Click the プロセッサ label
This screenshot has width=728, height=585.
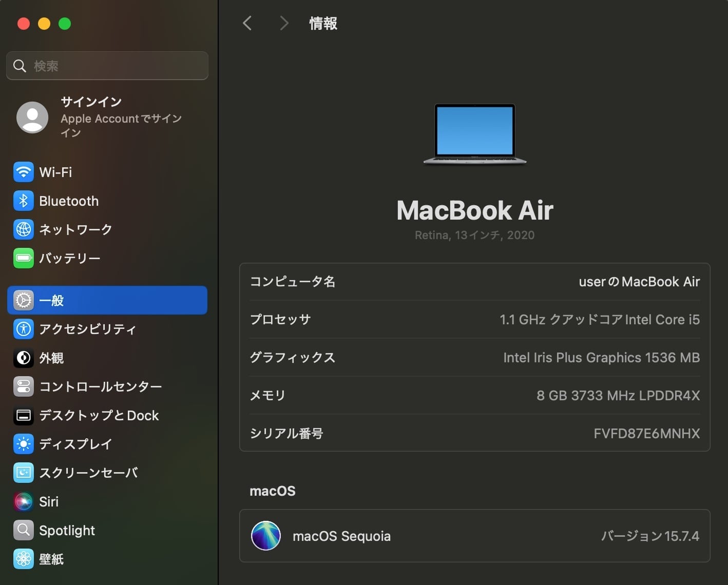click(x=280, y=320)
